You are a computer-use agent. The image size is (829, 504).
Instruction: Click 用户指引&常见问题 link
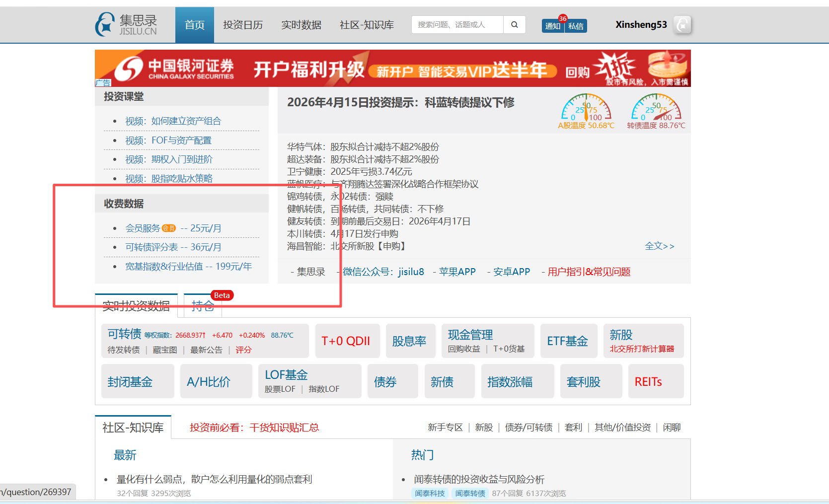click(589, 272)
